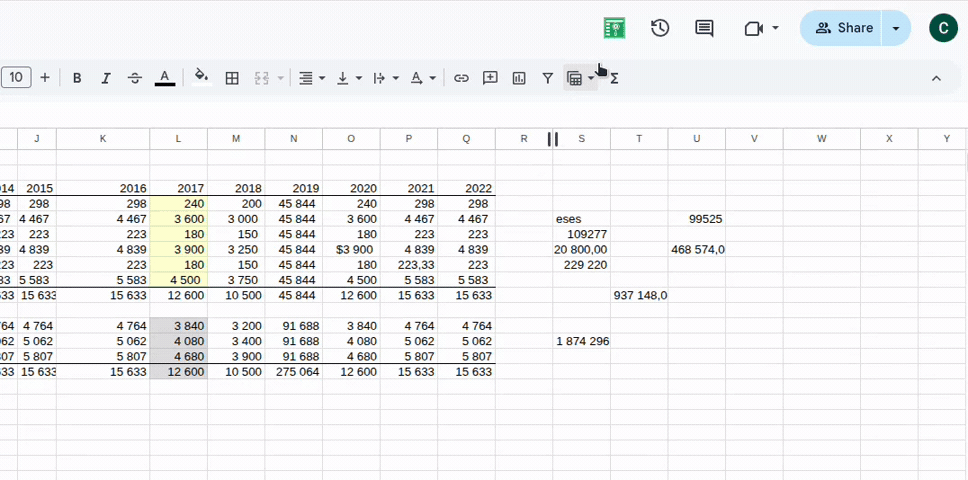Image resolution: width=968 pixels, height=480 pixels.
Task: Open the Meet call dropdown arrow
Action: point(775,28)
